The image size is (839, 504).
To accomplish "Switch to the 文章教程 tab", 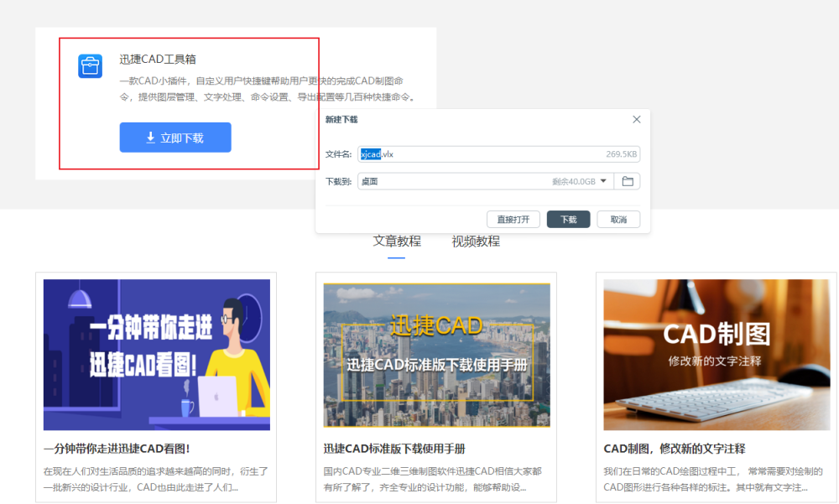I will click(x=397, y=242).
